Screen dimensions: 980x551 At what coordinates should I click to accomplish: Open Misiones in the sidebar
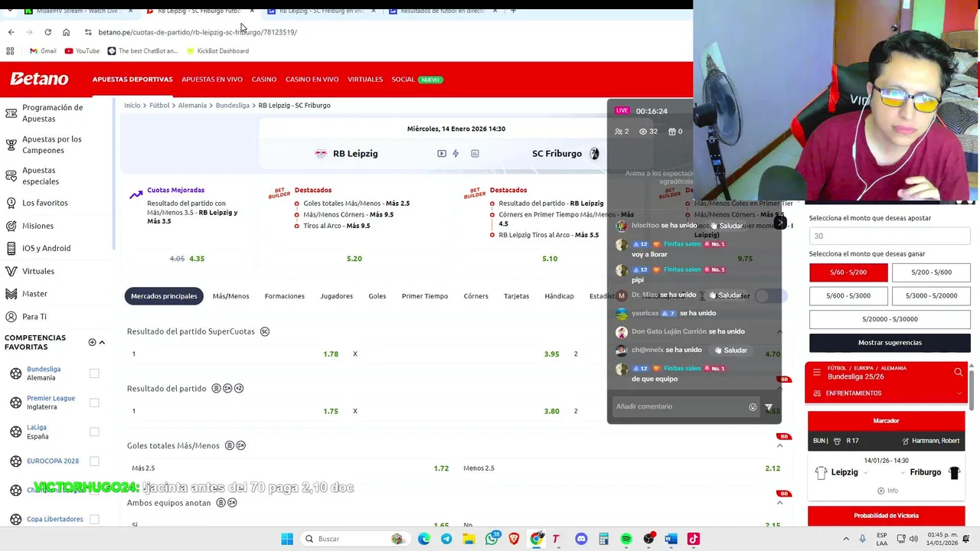point(38,226)
